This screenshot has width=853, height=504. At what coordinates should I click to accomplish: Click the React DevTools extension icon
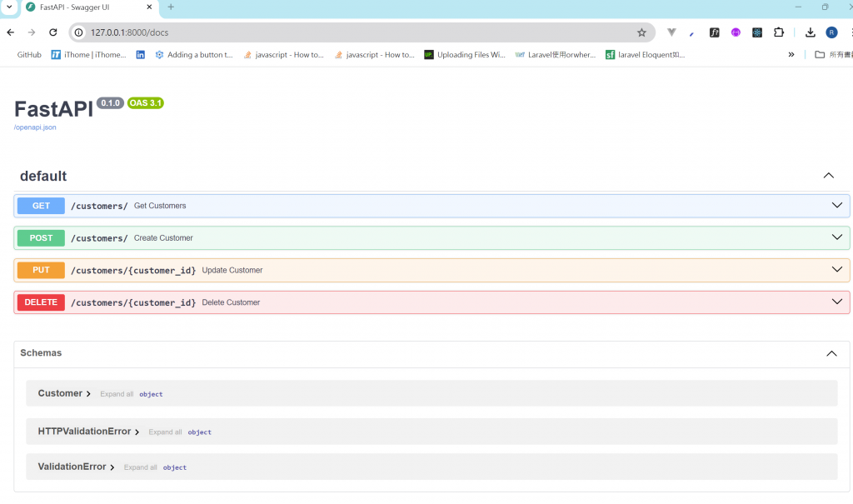pyautogui.click(x=757, y=32)
